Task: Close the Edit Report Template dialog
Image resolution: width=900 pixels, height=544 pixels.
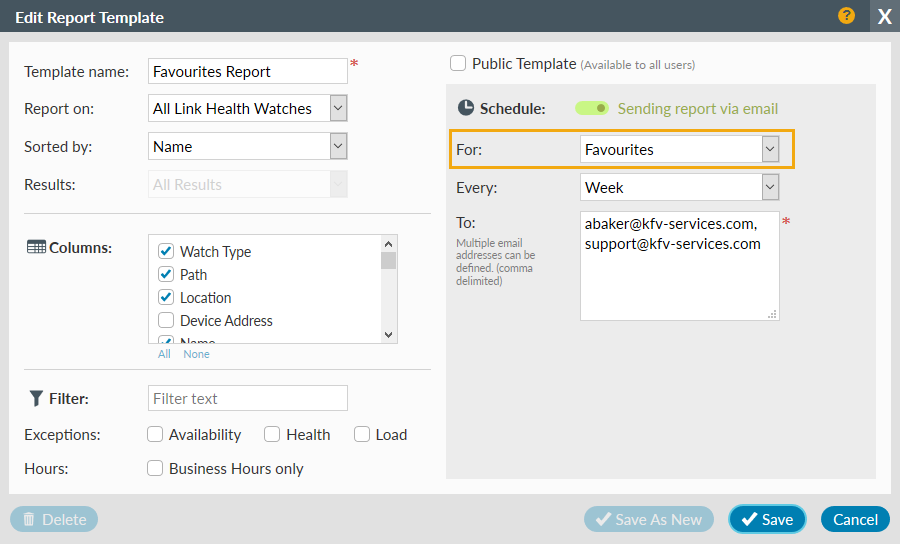Action: 884,17
